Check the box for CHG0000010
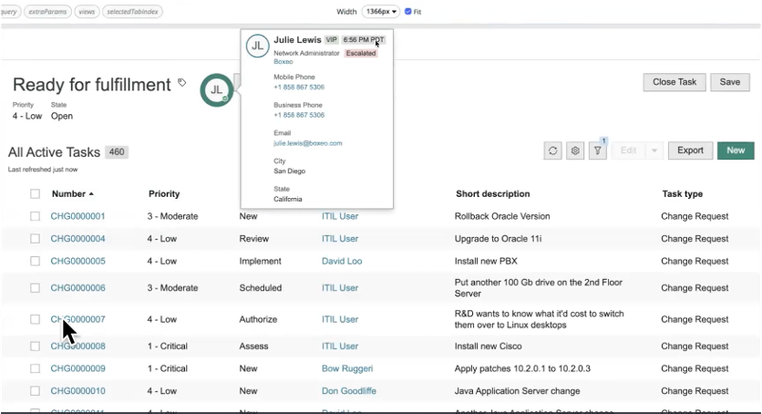This screenshot has width=762, height=414. coord(35,391)
